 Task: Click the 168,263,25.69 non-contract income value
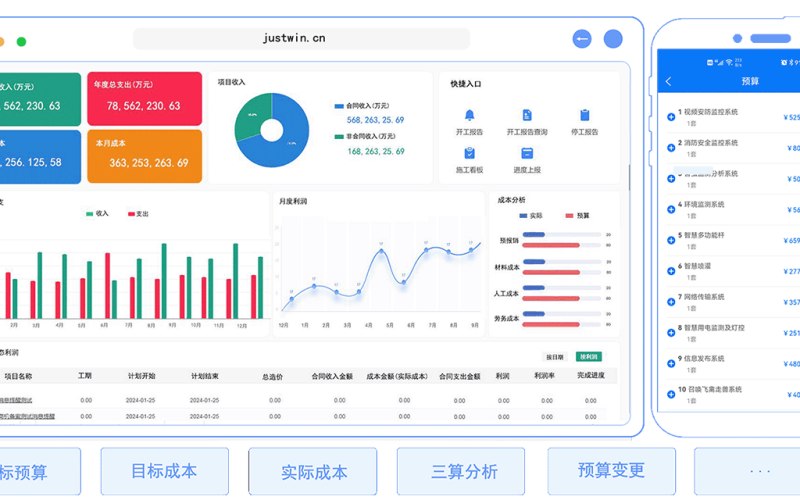[376, 152]
